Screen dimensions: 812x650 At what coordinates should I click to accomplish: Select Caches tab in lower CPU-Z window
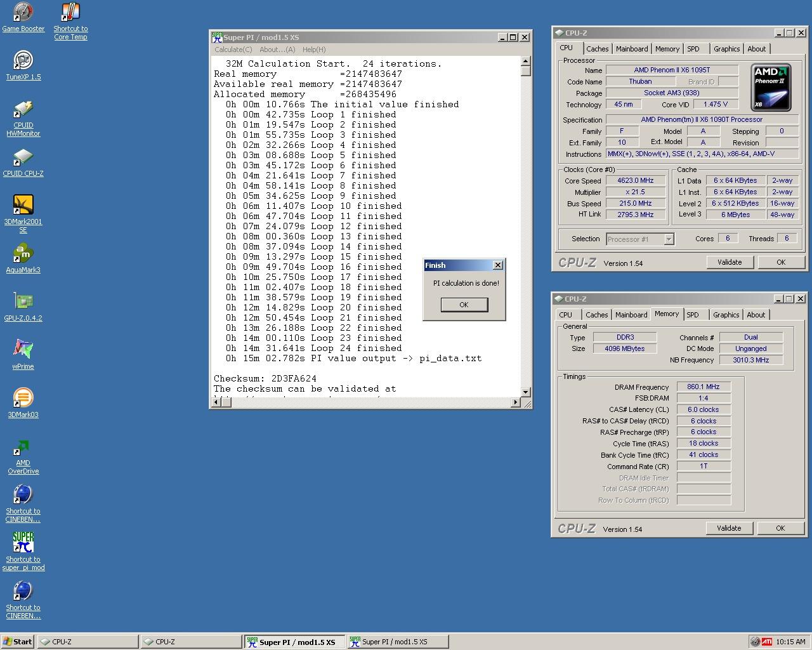[596, 315]
